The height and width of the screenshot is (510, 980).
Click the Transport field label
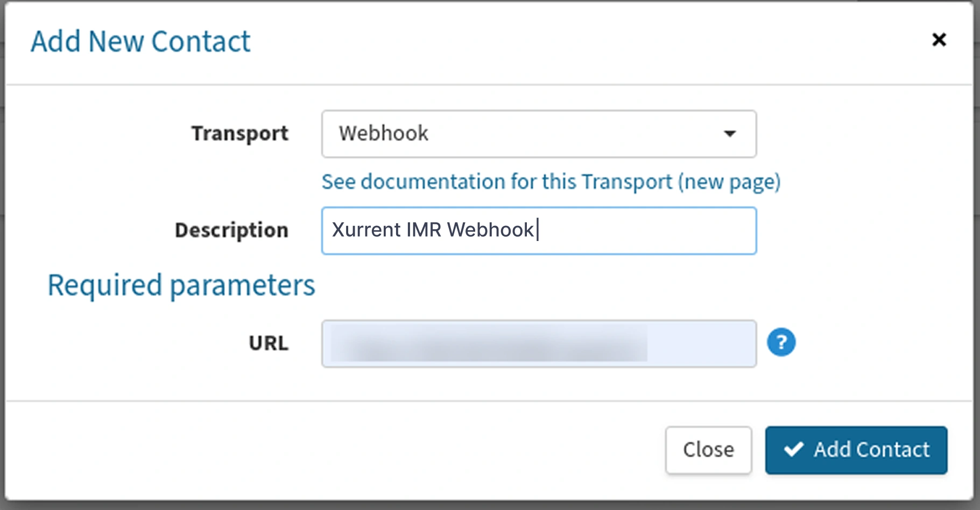click(240, 134)
